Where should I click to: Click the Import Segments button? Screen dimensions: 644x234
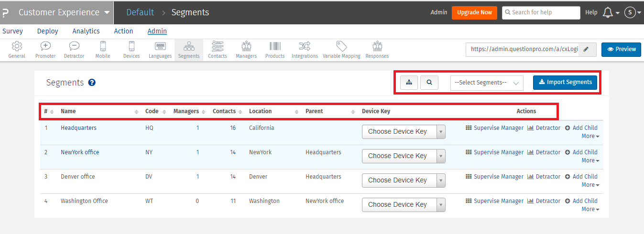pyautogui.click(x=565, y=82)
